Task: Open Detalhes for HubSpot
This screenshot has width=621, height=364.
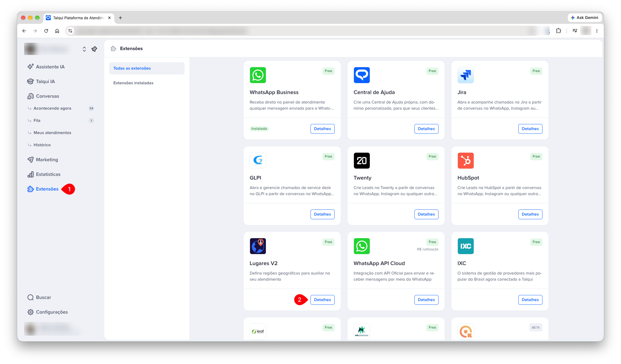Action: pos(530,214)
